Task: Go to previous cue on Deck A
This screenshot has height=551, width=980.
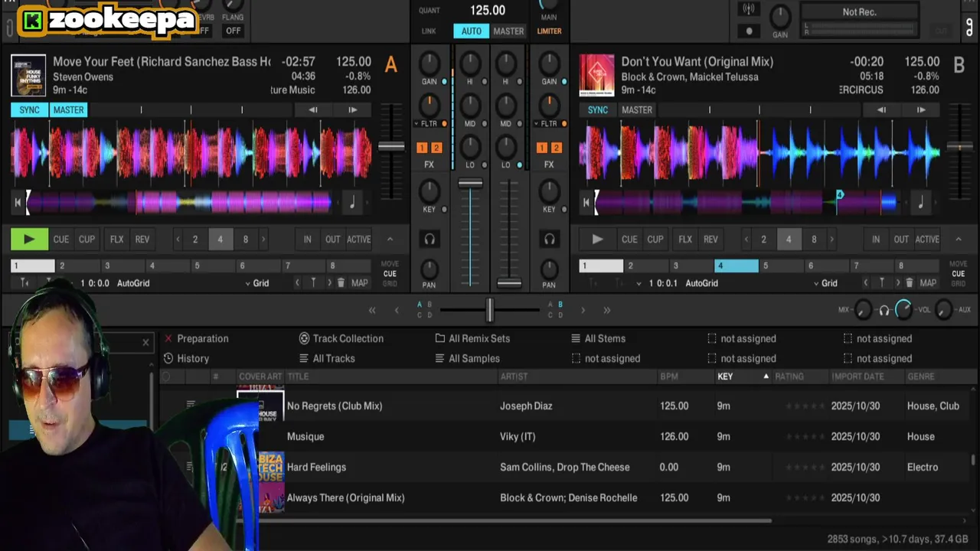Action: coord(298,283)
